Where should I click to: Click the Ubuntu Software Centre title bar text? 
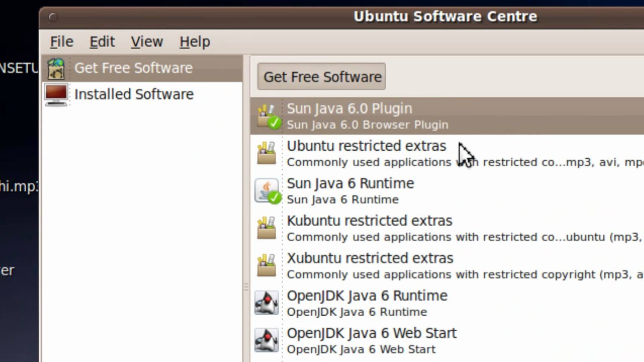point(445,17)
